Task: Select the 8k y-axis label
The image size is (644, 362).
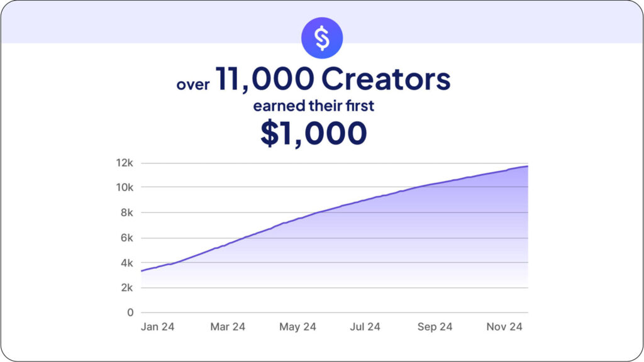Action: [126, 212]
